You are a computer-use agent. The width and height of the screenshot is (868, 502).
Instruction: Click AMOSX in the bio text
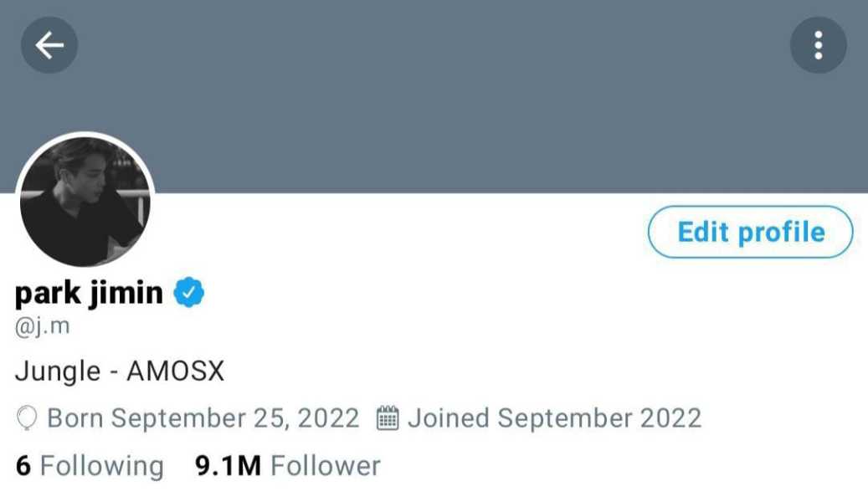pyautogui.click(x=176, y=371)
